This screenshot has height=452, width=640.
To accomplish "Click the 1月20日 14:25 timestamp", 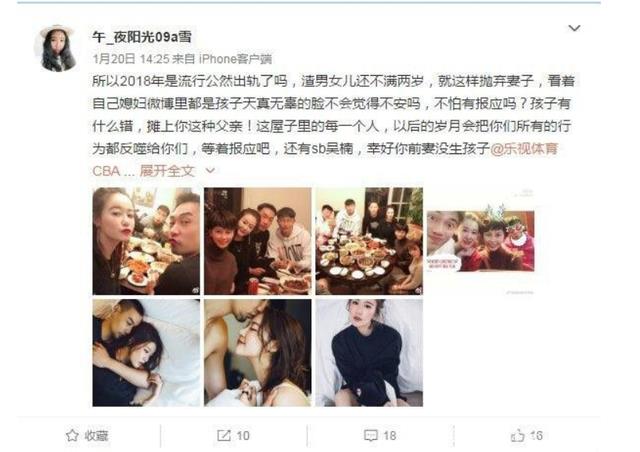I will 131,59.
